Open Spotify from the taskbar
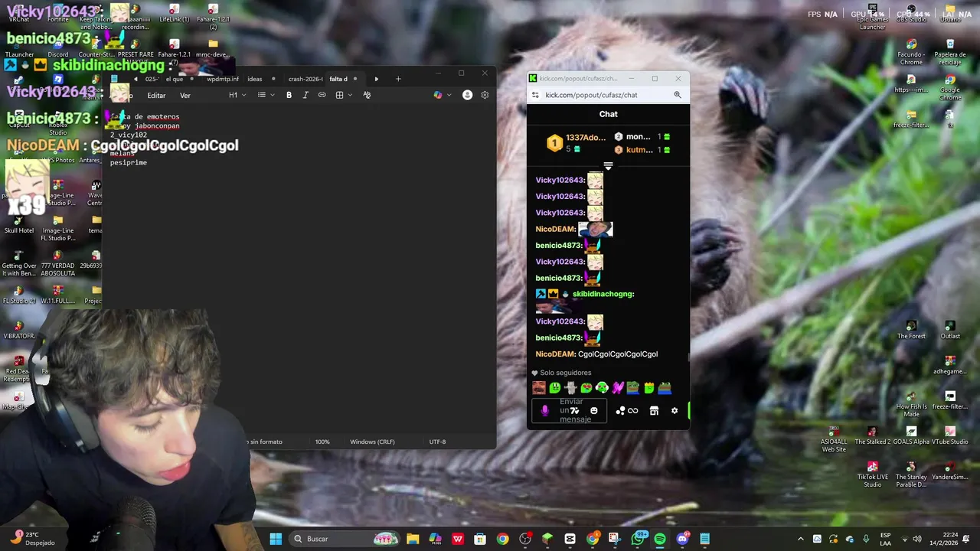Image resolution: width=980 pixels, height=551 pixels. (660, 539)
